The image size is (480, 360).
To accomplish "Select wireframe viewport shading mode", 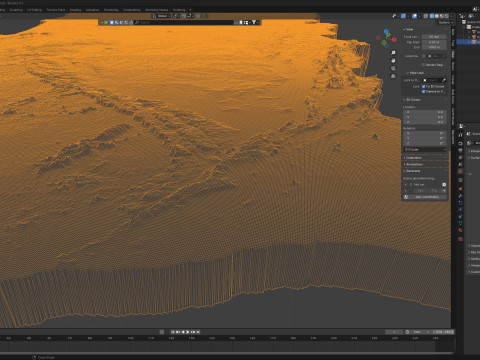I will tap(432, 16).
